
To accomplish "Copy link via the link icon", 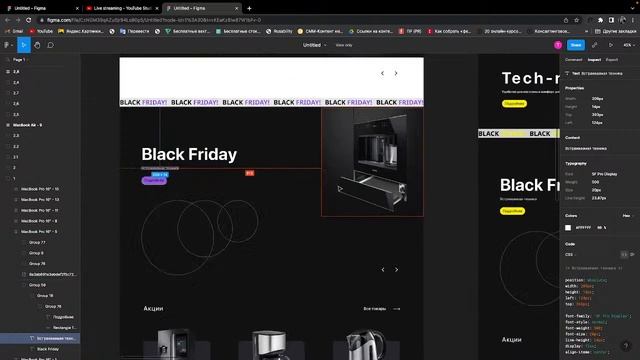I will tap(594, 45).
